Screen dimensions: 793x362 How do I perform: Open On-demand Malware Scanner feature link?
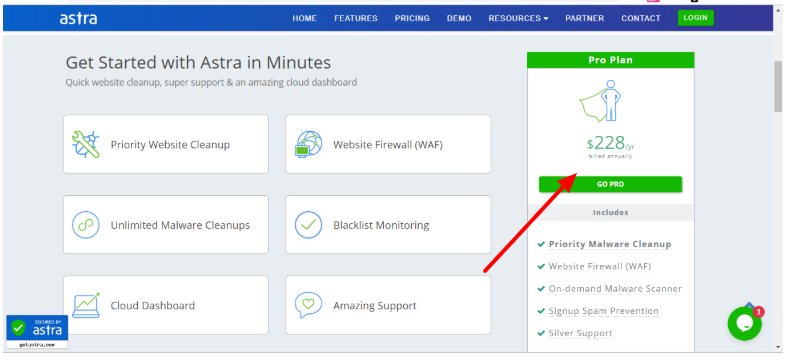pyautogui.click(x=615, y=289)
